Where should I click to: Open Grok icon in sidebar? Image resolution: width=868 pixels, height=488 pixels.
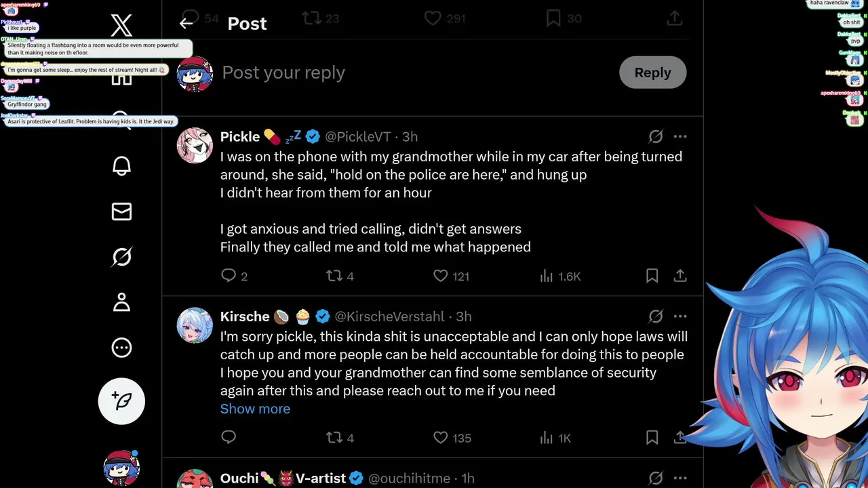pyautogui.click(x=121, y=257)
